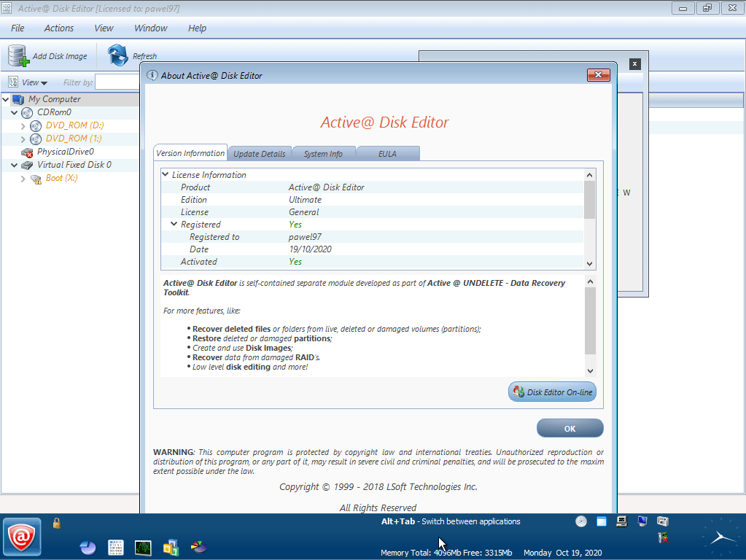
Task: Select the PhysicalDrive0 tree row
Action: 71,152
